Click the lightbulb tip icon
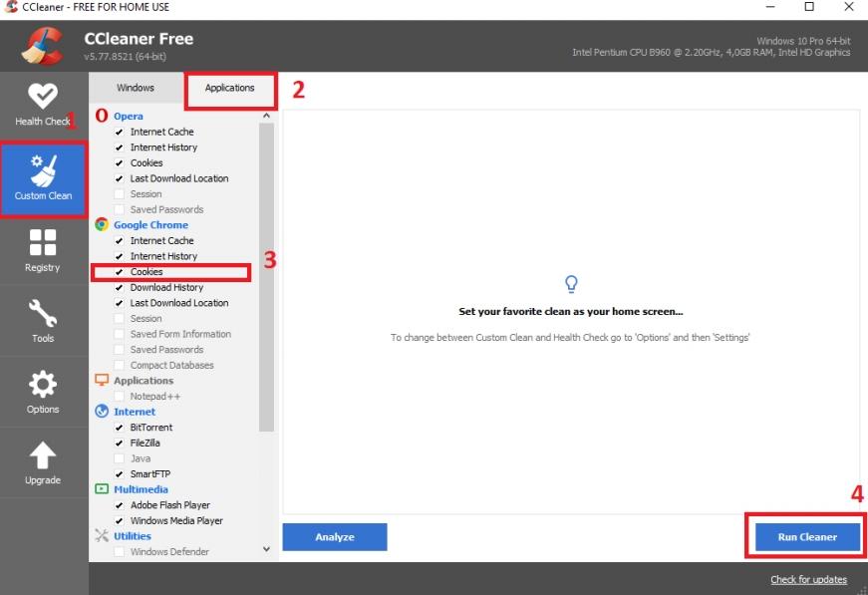 571,284
